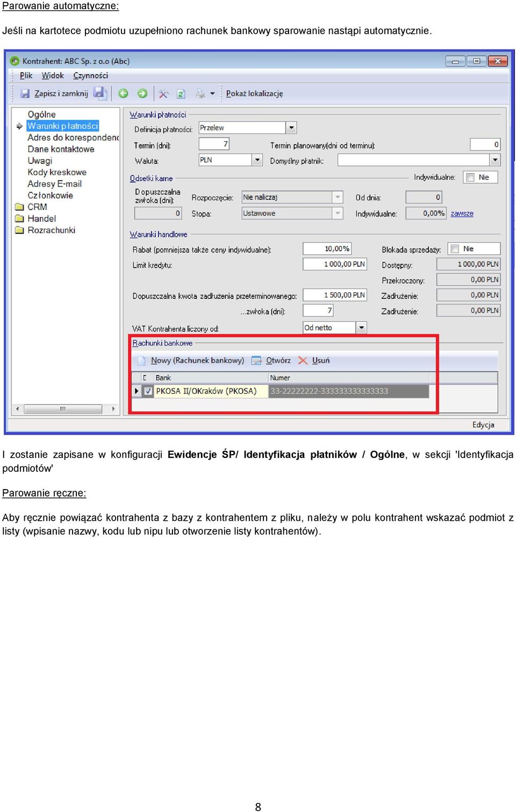Select Uwagi in the tree
Image resolution: width=516 pixels, height=812 pixels.
click(x=40, y=161)
